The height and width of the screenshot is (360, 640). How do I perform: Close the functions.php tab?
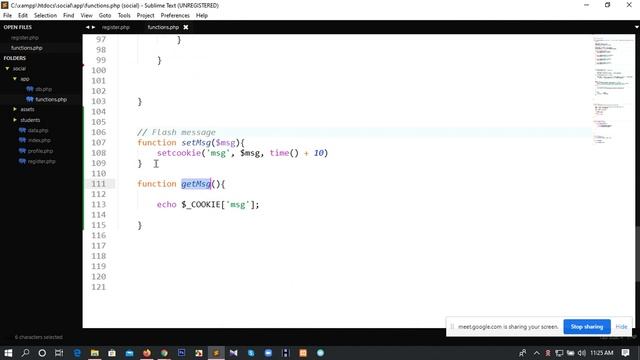(186, 27)
